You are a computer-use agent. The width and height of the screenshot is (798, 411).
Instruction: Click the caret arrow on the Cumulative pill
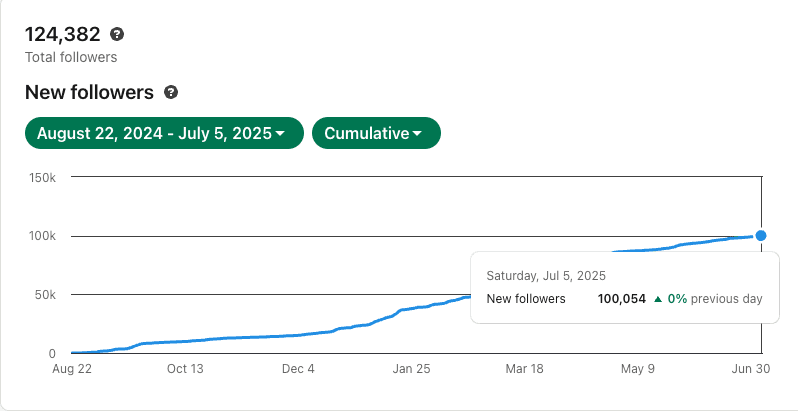coord(417,134)
